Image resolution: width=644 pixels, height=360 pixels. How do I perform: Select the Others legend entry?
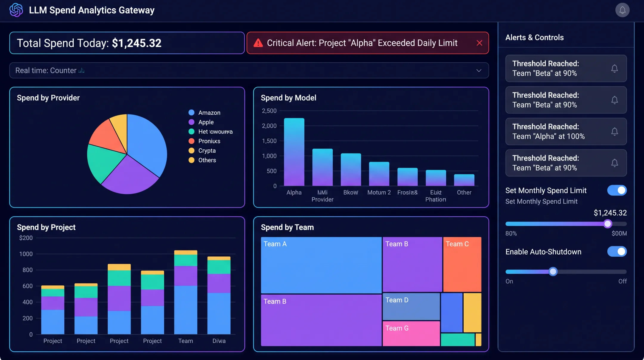(x=202, y=160)
